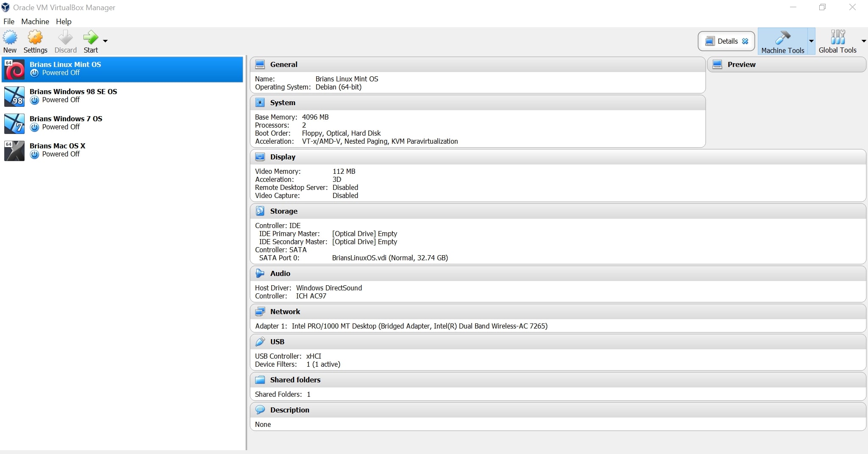Open the Machine menu
The image size is (868, 454).
tap(35, 21)
